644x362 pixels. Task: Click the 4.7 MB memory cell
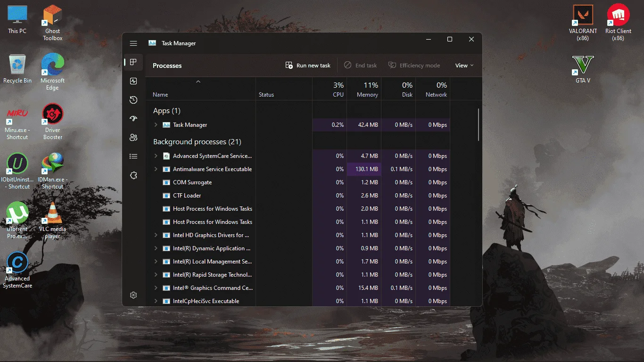pos(364,156)
